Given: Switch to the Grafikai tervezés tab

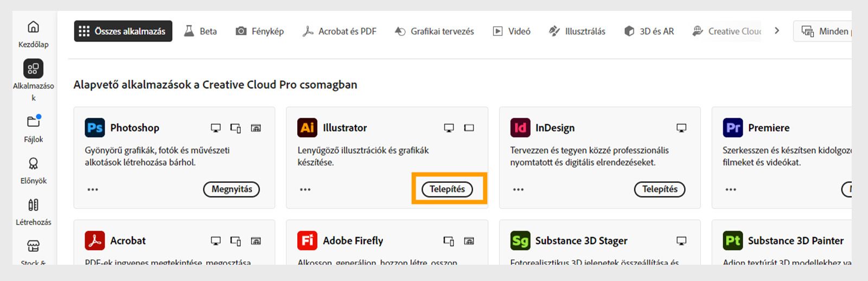Looking at the screenshot, I should [434, 31].
